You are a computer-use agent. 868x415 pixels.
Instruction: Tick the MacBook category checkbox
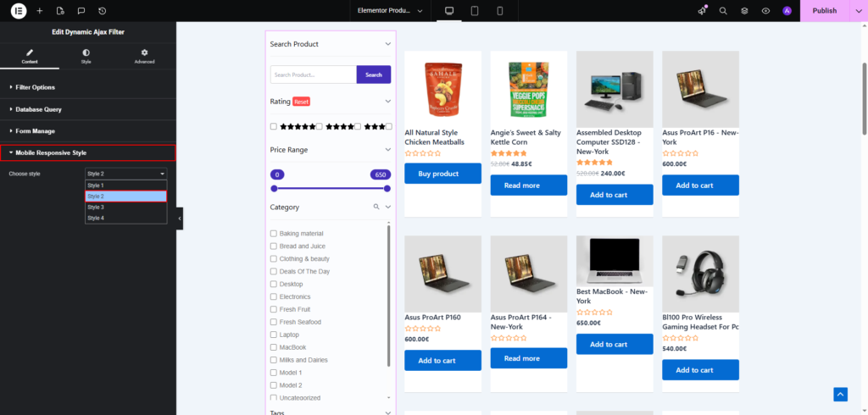274,348
